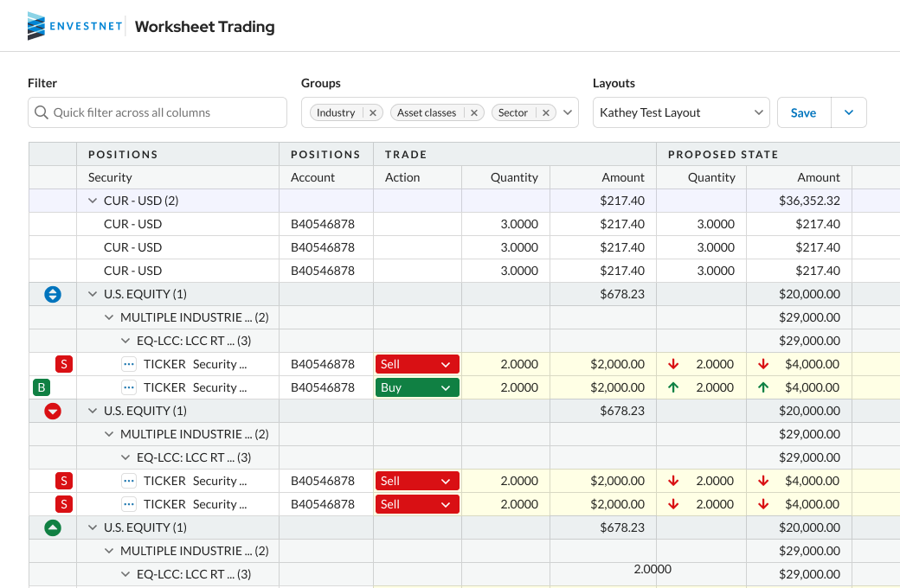Click the PROPOSED STATE column header

click(x=712, y=154)
